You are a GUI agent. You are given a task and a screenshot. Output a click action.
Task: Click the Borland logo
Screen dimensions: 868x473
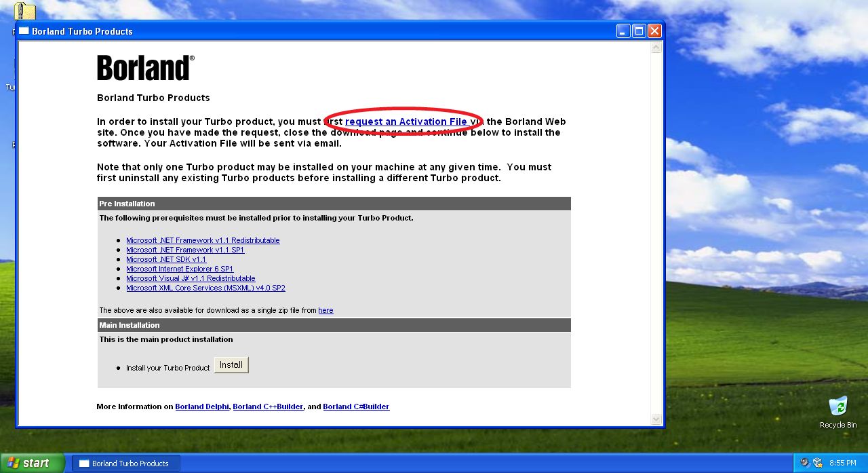146,68
